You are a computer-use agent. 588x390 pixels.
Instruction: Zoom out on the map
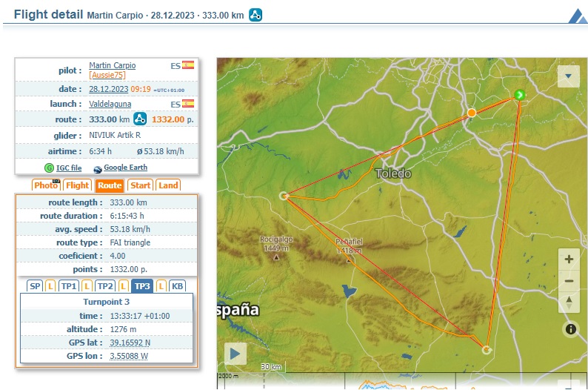(x=569, y=280)
